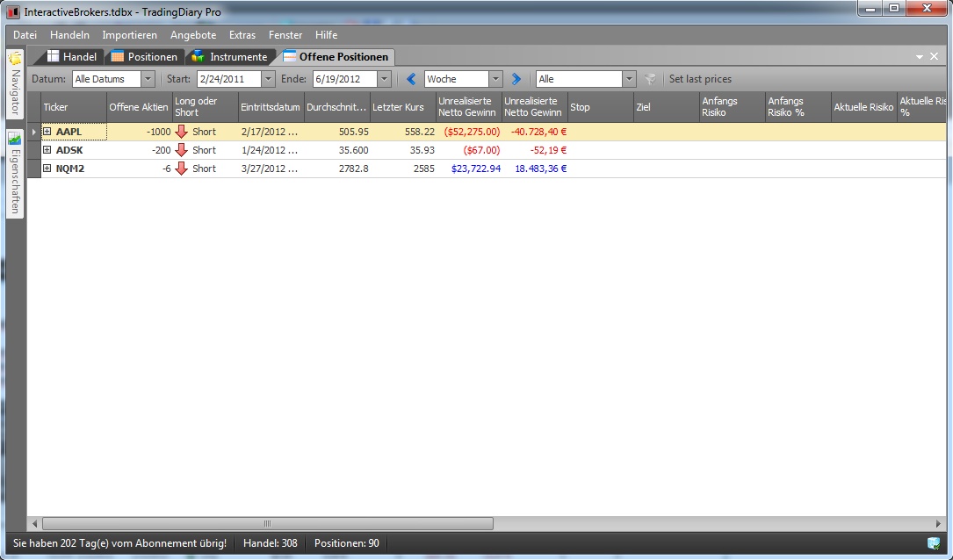Click the 2782.8 average price cell
Viewport: 953px width, 560px height.
(337, 169)
